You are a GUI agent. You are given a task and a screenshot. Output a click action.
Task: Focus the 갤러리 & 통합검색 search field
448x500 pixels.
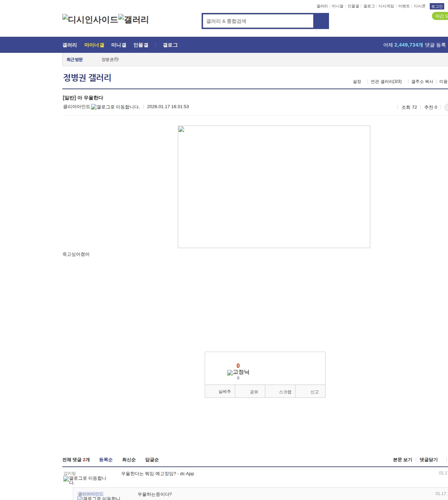coord(258,21)
